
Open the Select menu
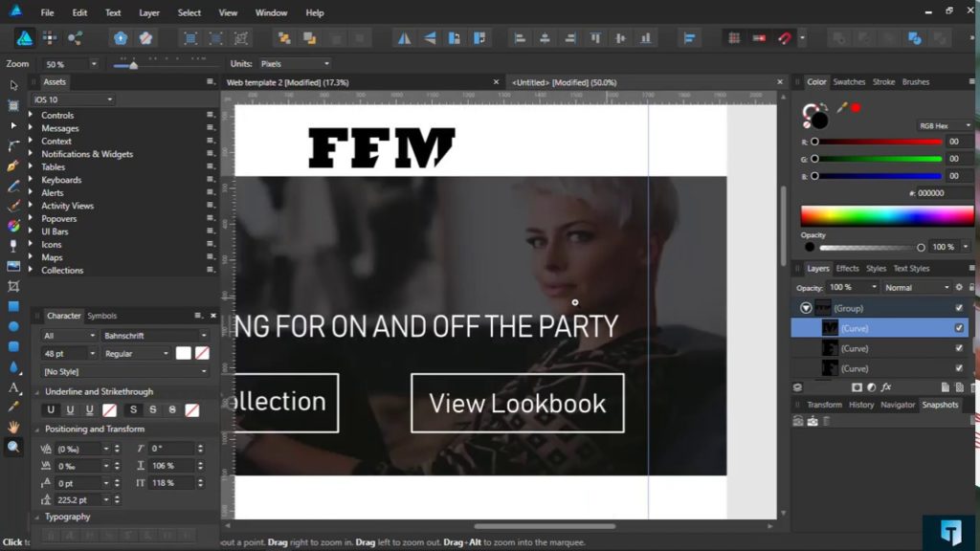coord(189,12)
